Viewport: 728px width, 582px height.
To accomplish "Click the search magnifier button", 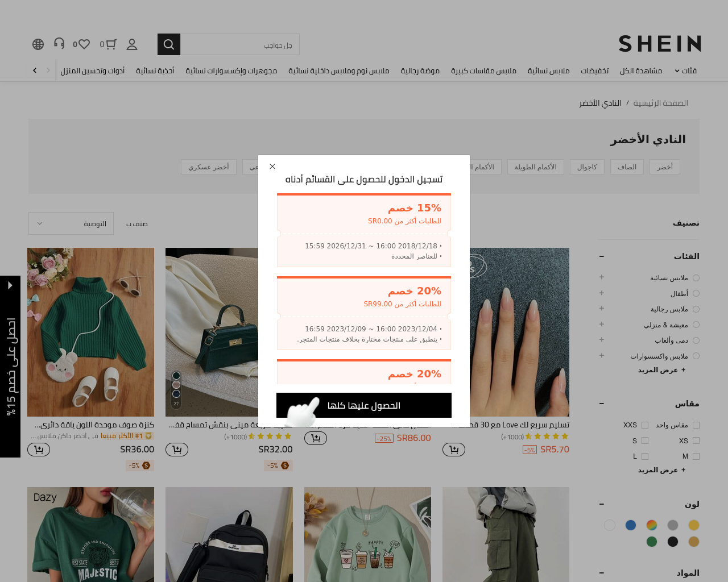I will [169, 44].
